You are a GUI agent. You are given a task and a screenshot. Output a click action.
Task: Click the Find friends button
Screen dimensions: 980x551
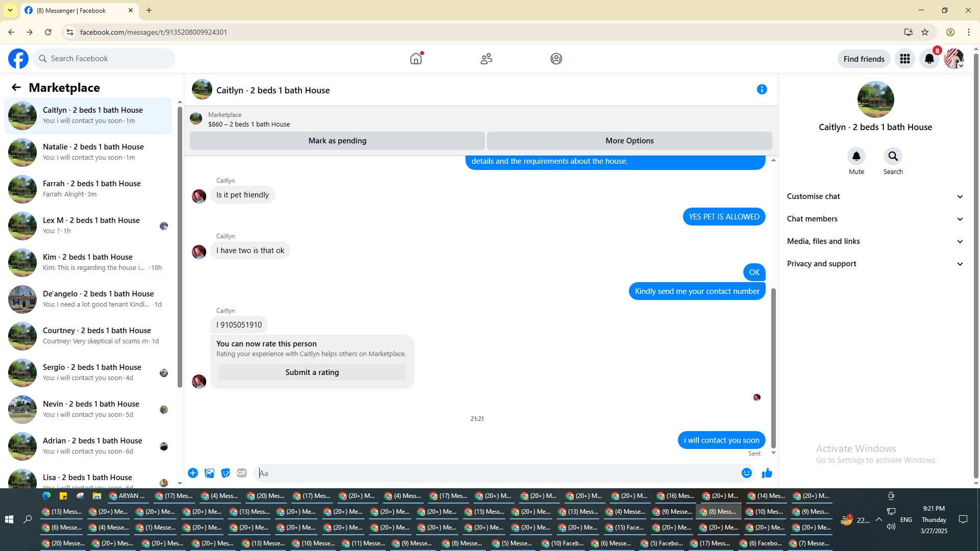(x=864, y=59)
